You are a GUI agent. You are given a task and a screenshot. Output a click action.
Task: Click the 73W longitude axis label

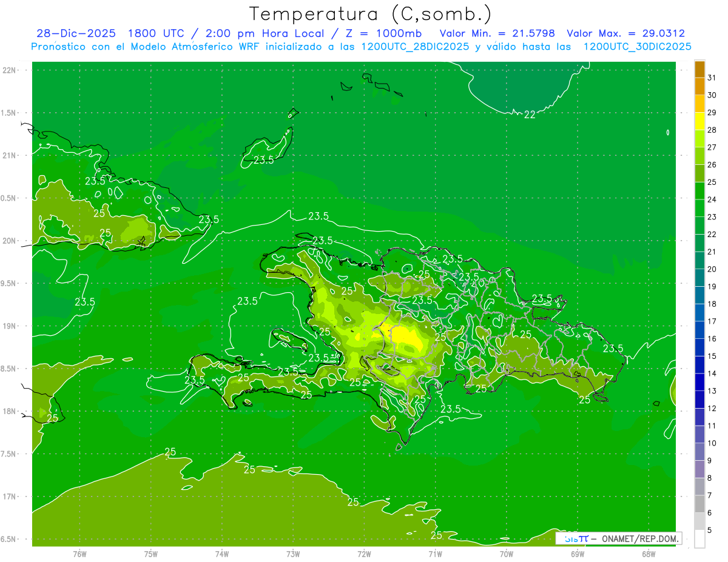tap(293, 554)
